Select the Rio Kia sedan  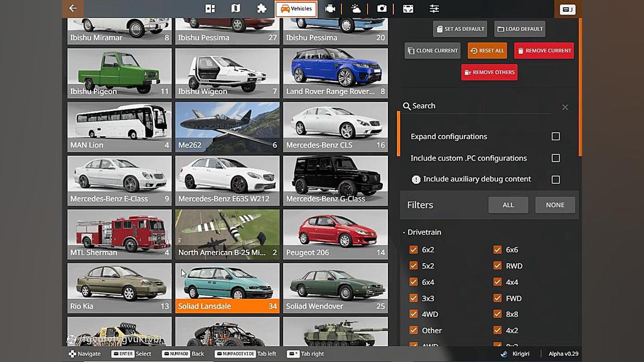120,288
